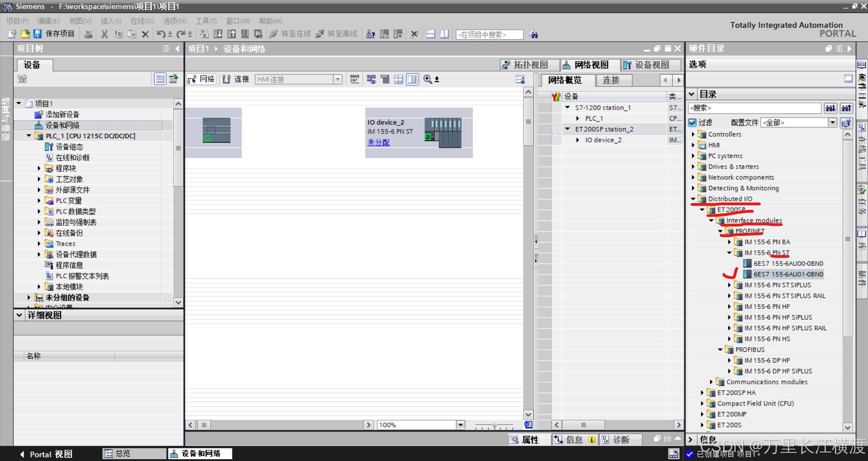The height and width of the screenshot is (461, 868).
Task: Upload from device toolbar icon
Action: tap(231, 34)
